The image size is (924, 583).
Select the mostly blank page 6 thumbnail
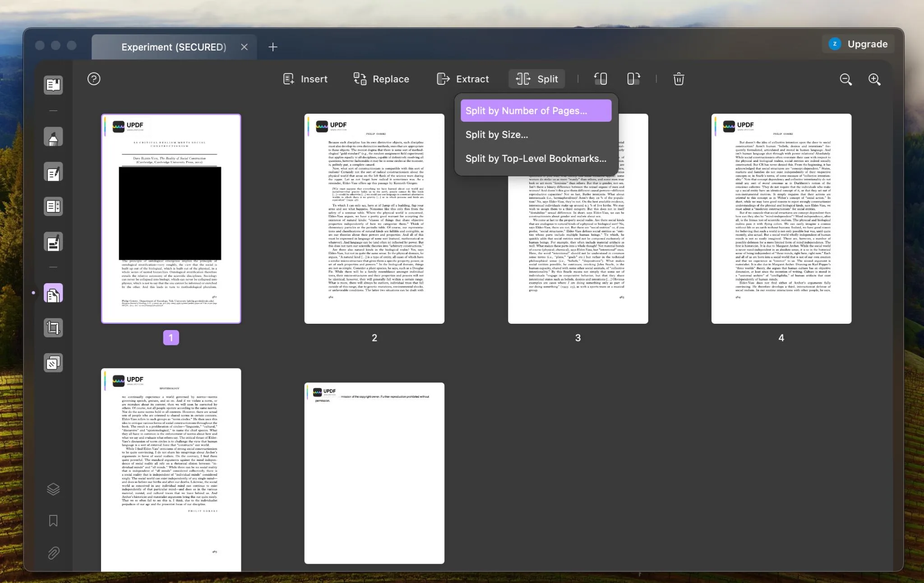click(x=374, y=473)
